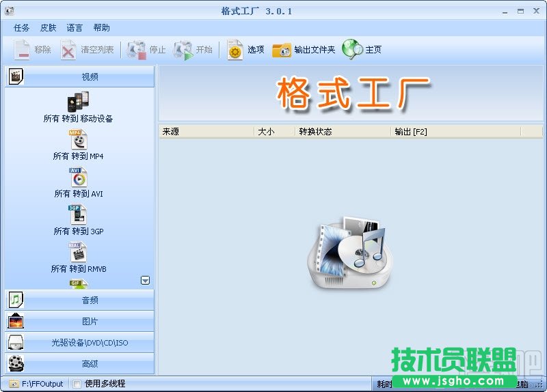
Task: Click the F:\FFOutput path in status bar
Action: click(x=36, y=384)
